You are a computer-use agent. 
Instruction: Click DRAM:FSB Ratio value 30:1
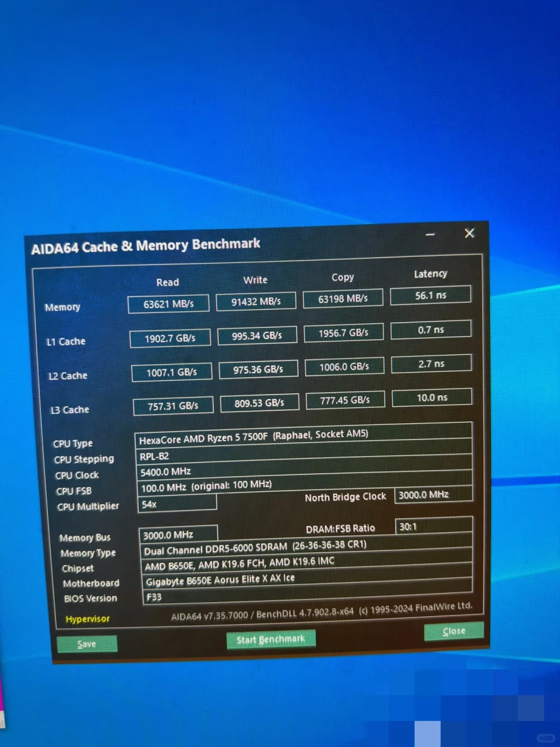click(433, 526)
